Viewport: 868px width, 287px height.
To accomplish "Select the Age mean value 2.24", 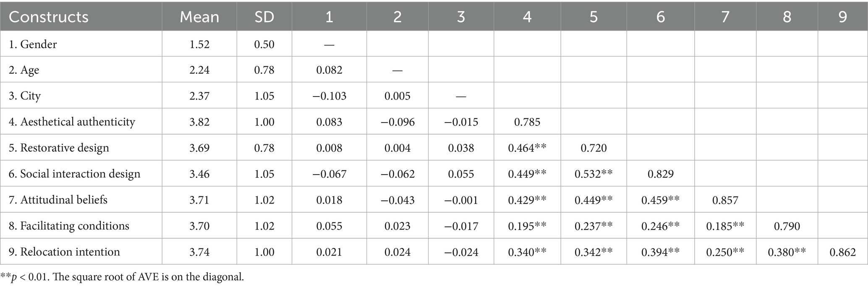I will point(199,70).
